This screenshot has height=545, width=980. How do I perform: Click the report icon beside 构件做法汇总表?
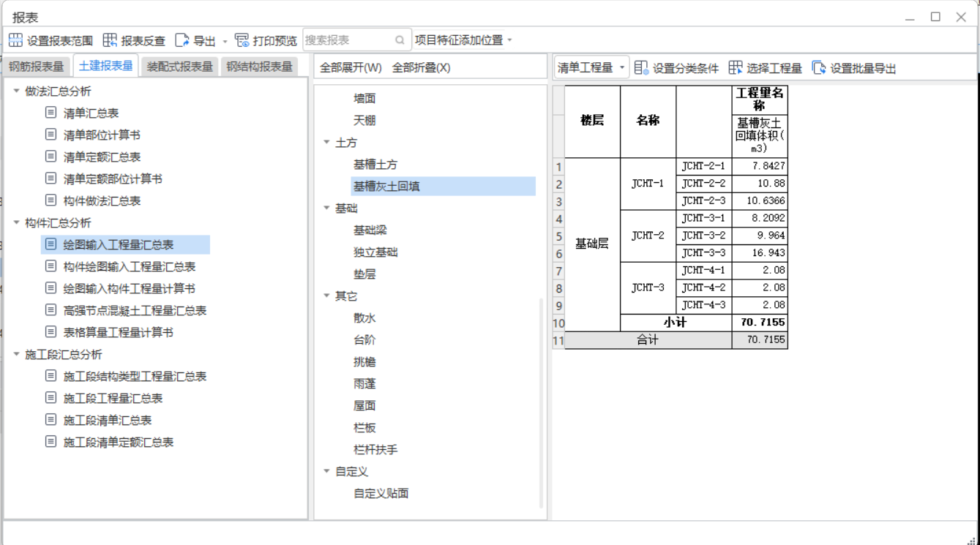click(x=51, y=200)
